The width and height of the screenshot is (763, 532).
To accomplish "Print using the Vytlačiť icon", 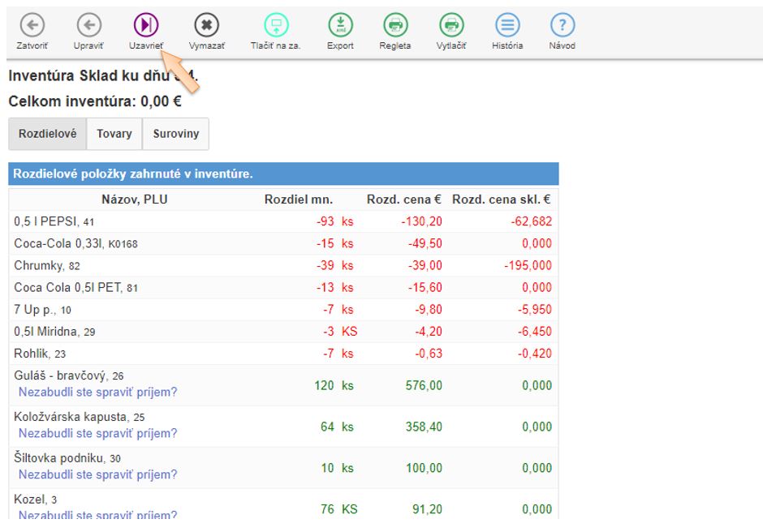I will pyautogui.click(x=450, y=26).
